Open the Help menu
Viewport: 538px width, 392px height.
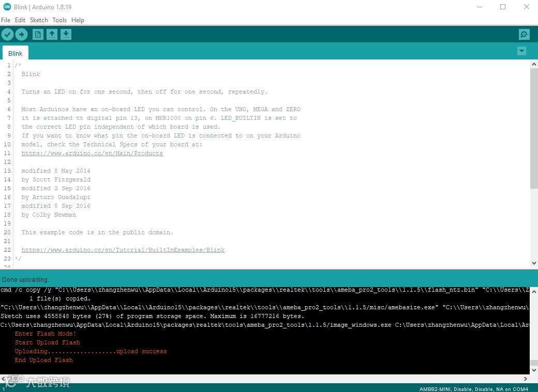click(78, 20)
